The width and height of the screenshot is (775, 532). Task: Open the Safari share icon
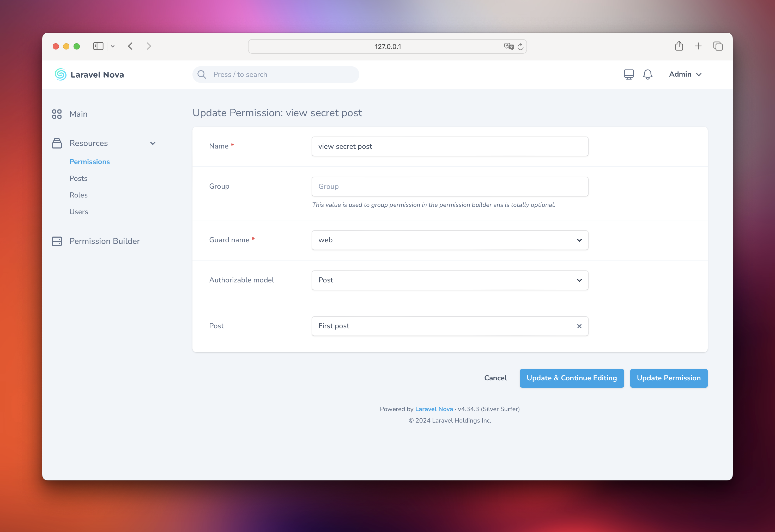coord(679,46)
